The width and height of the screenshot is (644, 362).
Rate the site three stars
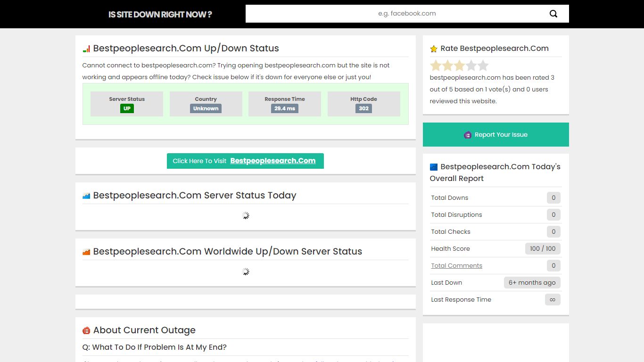point(459,66)
